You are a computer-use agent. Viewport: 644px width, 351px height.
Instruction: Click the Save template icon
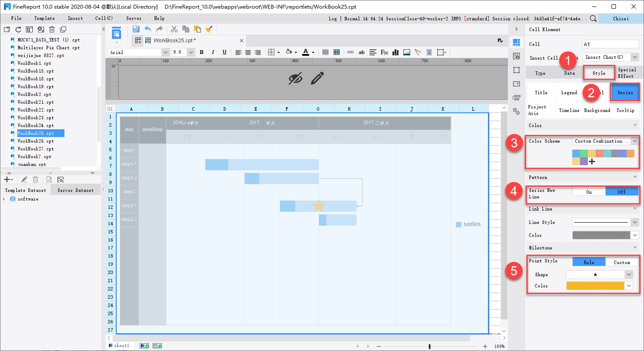point(136,29)
